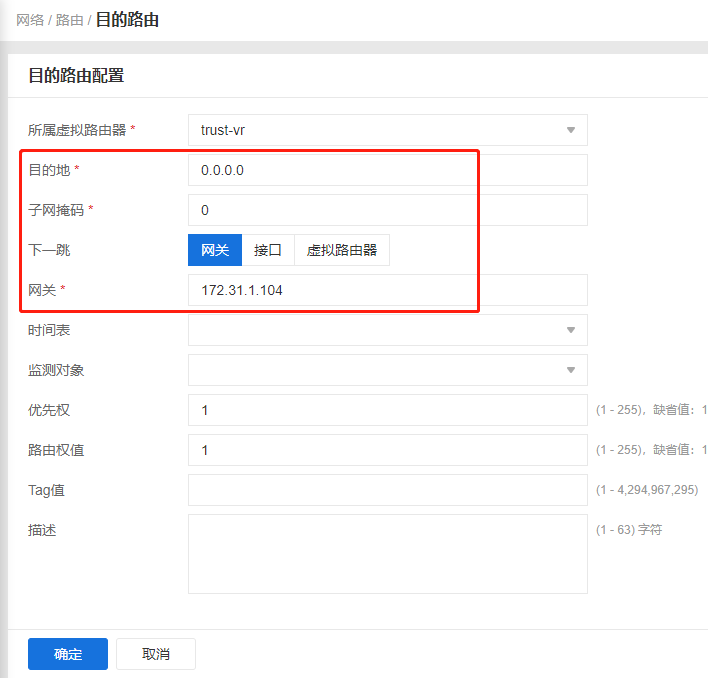Image resolution: width=708 pixels, height=678 pixels.
Task: Select 网关 as the next hop type
Action: click(215, 250)
